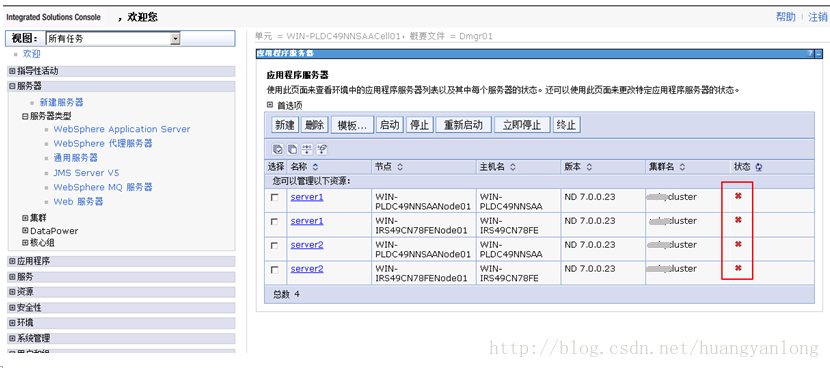
Task: Sort by the 名称 column sort icon
Action: [x=315, y=167]
